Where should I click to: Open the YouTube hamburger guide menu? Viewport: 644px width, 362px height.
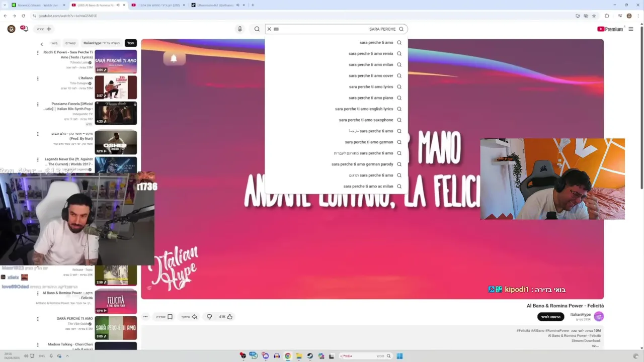[x=630, y=29]
